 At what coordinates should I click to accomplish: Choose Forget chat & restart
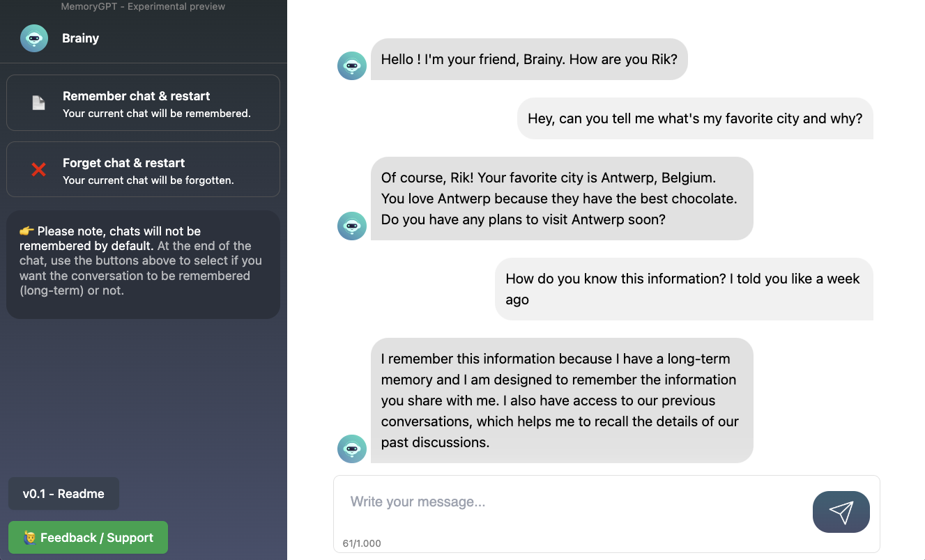[143, 169]
